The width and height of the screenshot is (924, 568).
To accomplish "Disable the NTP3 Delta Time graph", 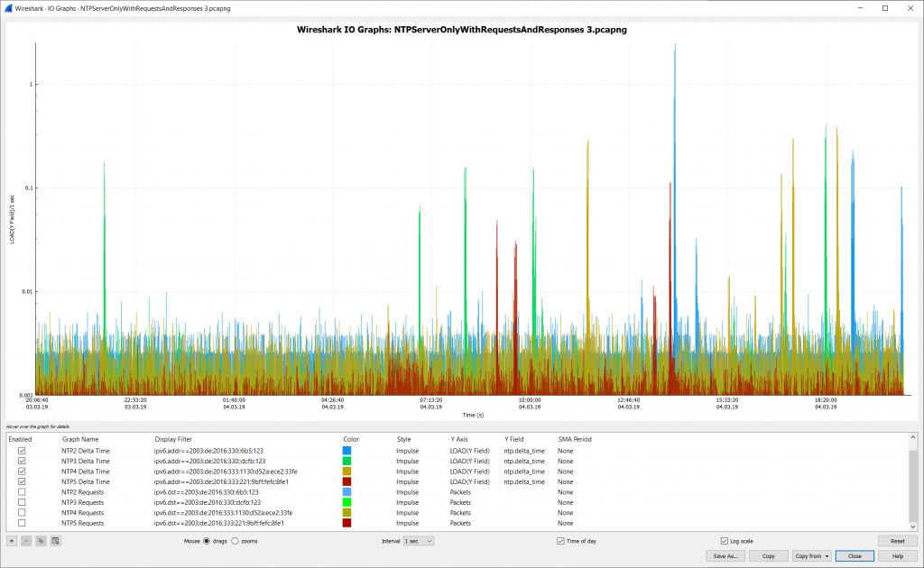I will 22,461.
